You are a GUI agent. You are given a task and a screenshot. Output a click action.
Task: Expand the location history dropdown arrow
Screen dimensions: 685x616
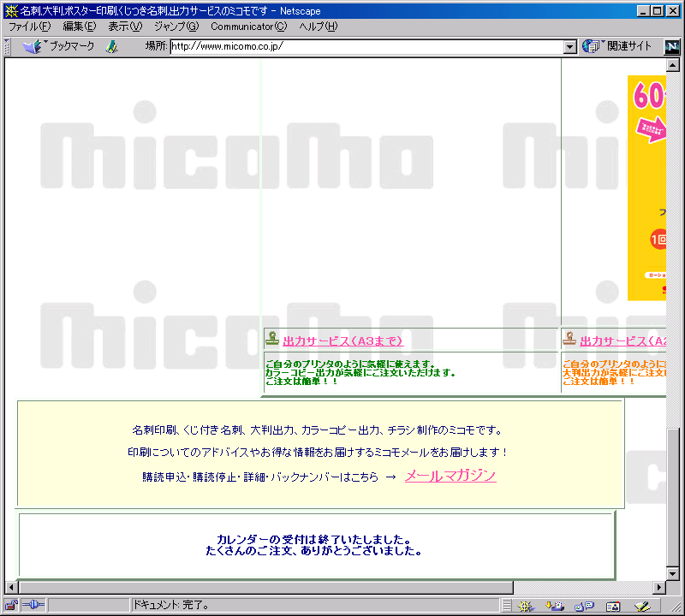[569, 47]
